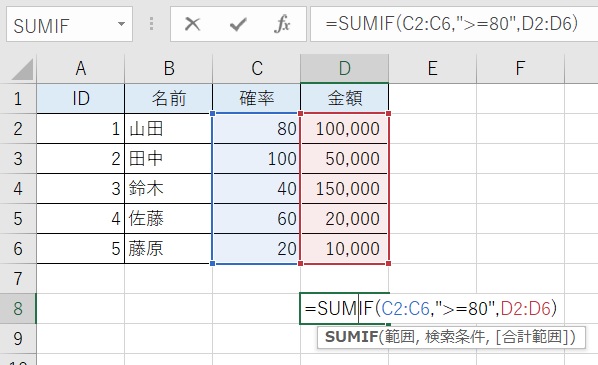
Task: Click the probability cell with 40
Action: (x=256, y=189)
